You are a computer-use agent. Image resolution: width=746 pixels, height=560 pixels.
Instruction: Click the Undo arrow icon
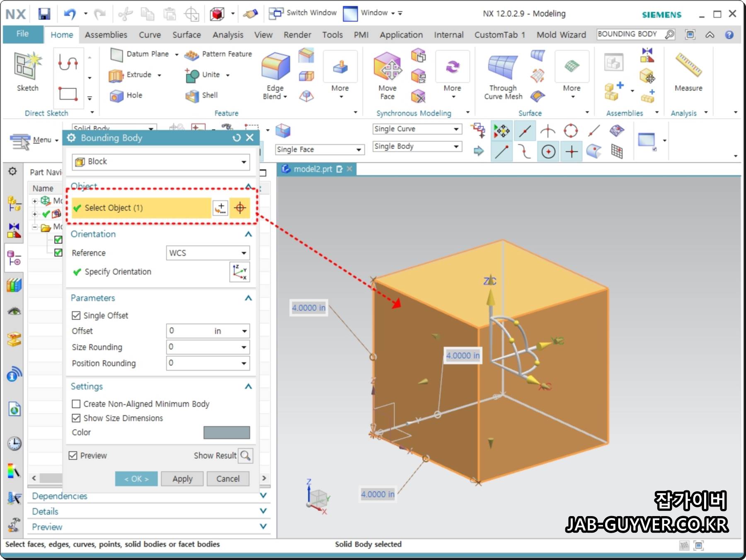coord(70,14)
